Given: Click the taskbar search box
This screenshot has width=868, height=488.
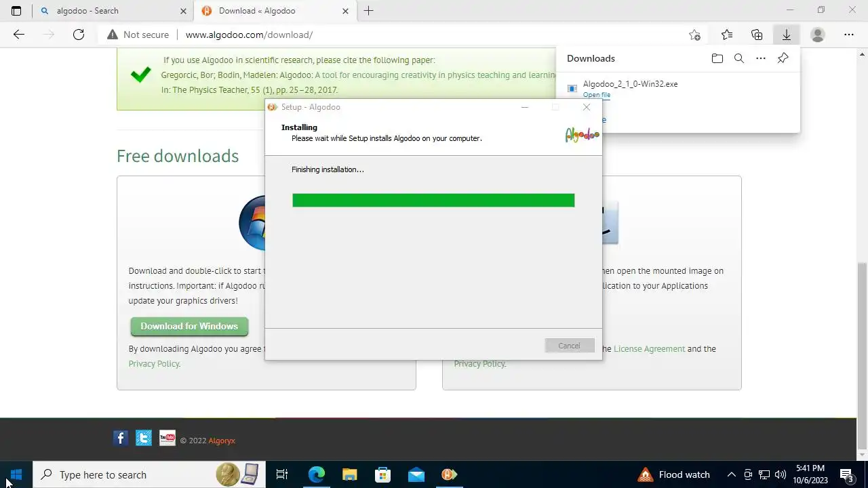Looking at the screenshot, I should 149,474.
